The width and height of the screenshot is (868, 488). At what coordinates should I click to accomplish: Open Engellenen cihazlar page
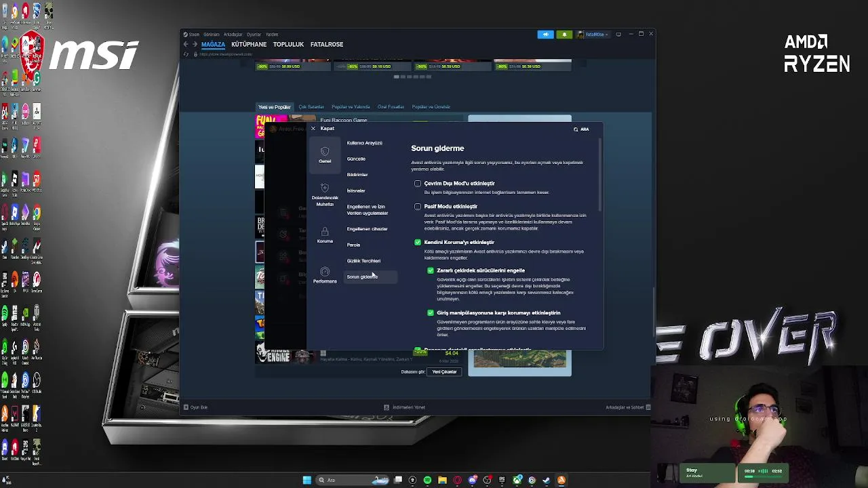pos(368,229)
